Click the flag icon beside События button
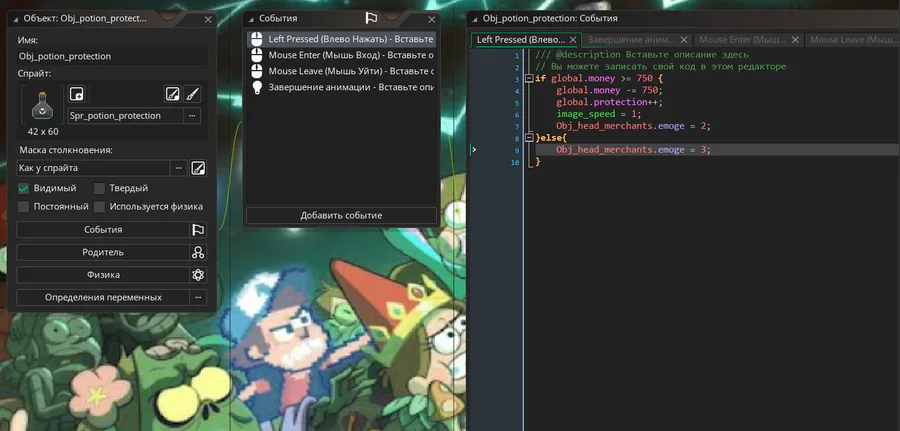Image resolution: width=900 pixels, height=431 pixels. pos(198,230)
